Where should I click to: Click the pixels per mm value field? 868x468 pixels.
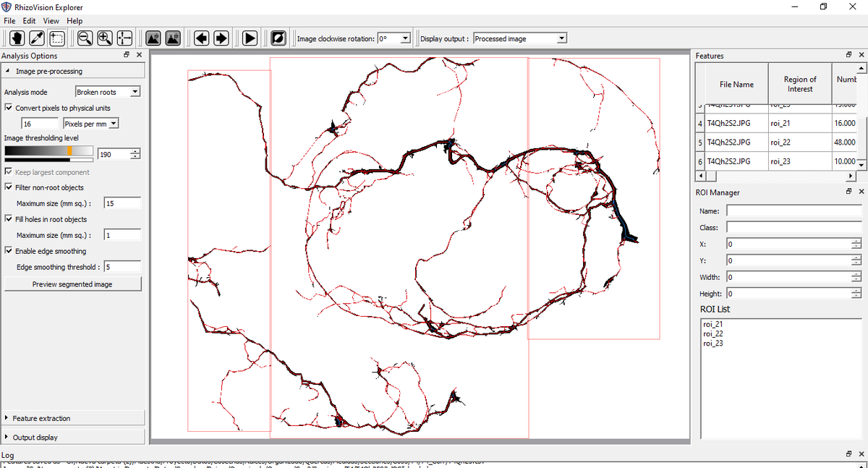(x=39, y=124)
